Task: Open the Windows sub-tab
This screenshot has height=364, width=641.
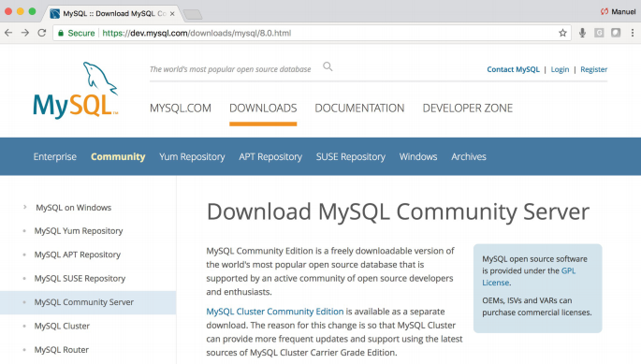Action: pos(418,156)
